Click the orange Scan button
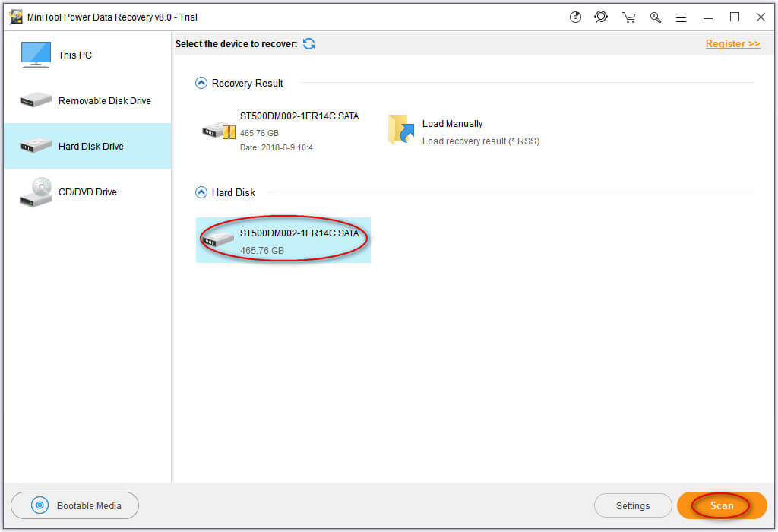The height and width of the screenshot is (532, 778). (722, 505)
